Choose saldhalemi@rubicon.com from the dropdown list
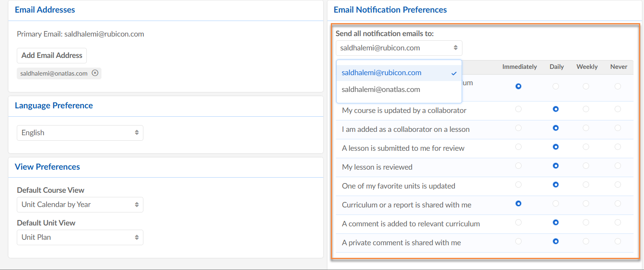 [x=381, y=73]
